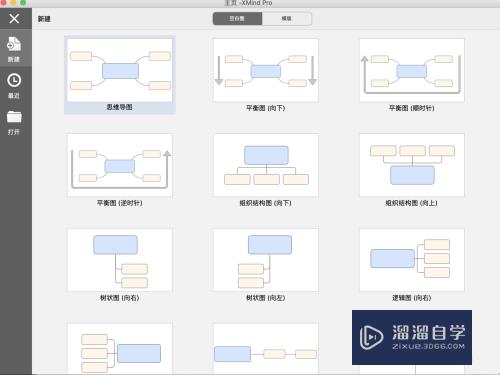Choose the 平衡图 (向下) structure thumbnail

coord(266,70)
